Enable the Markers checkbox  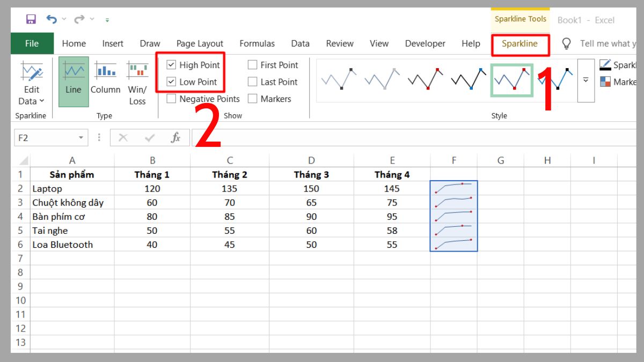tap(252, 99)
